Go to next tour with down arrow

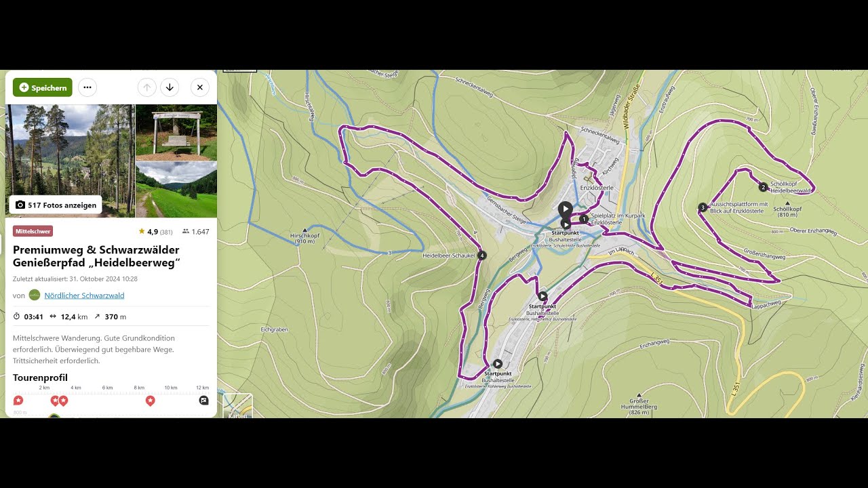170,87
